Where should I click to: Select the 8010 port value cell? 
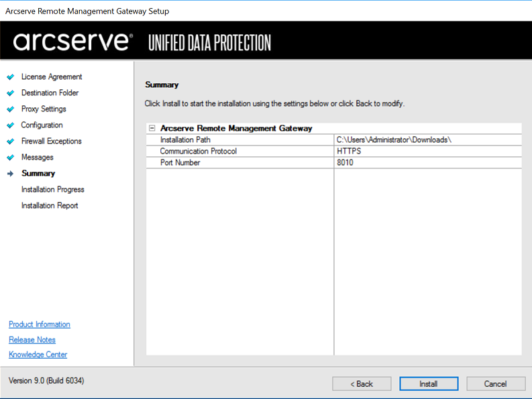(428, 162)
